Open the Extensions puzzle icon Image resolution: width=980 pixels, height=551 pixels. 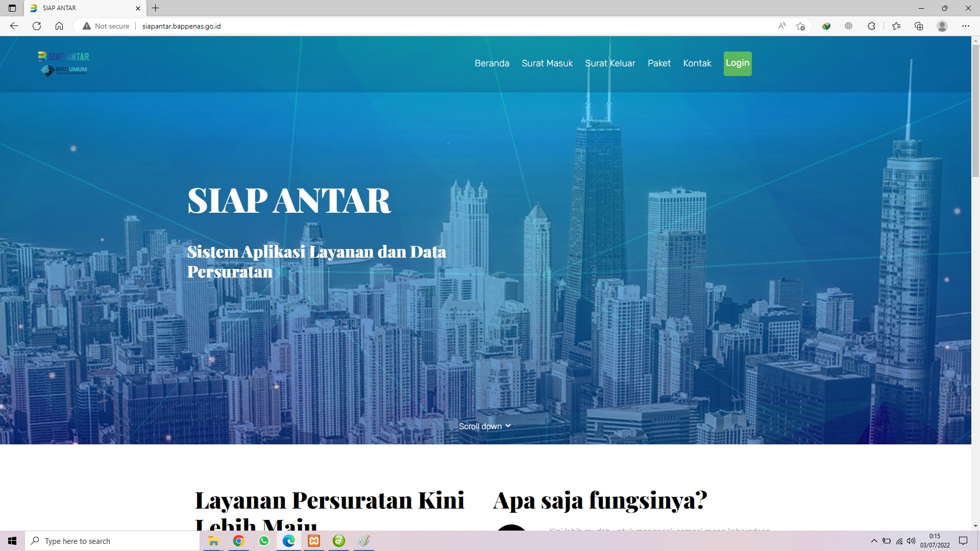(871, 26)
